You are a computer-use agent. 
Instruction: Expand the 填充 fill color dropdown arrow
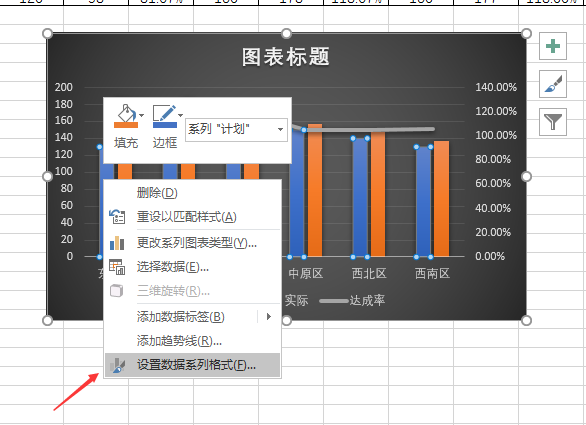(x=142, y=116)
